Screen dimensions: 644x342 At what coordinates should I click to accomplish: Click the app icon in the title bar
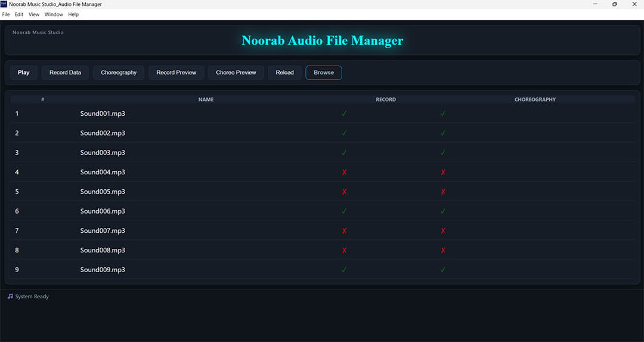pos(4,4)
